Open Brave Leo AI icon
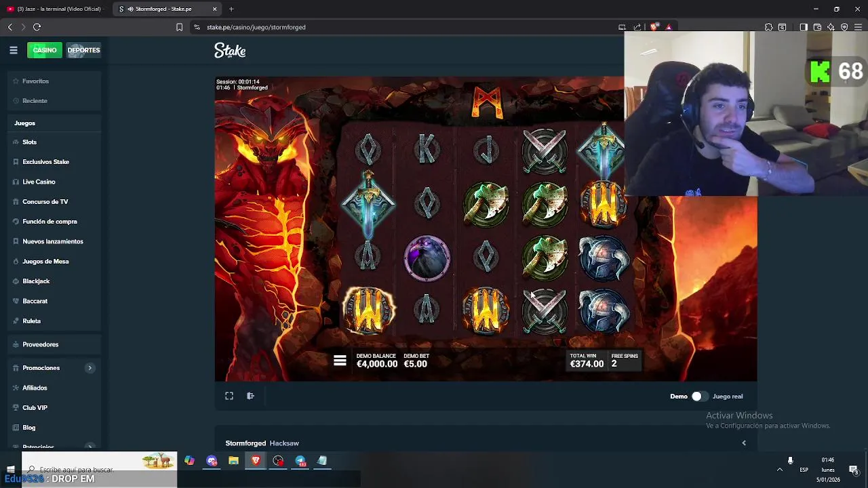This screenshot has width=868, height=488. [x=831, y=27]
